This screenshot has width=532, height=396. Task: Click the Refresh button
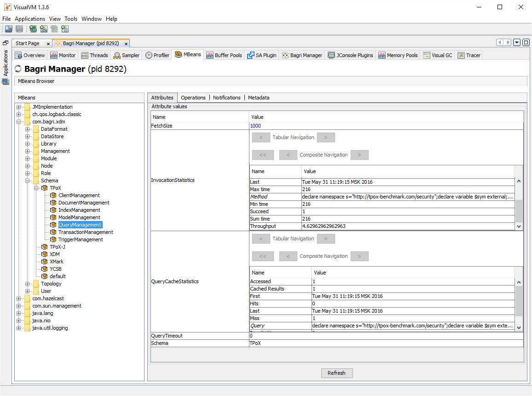click(x=336, y=373)
